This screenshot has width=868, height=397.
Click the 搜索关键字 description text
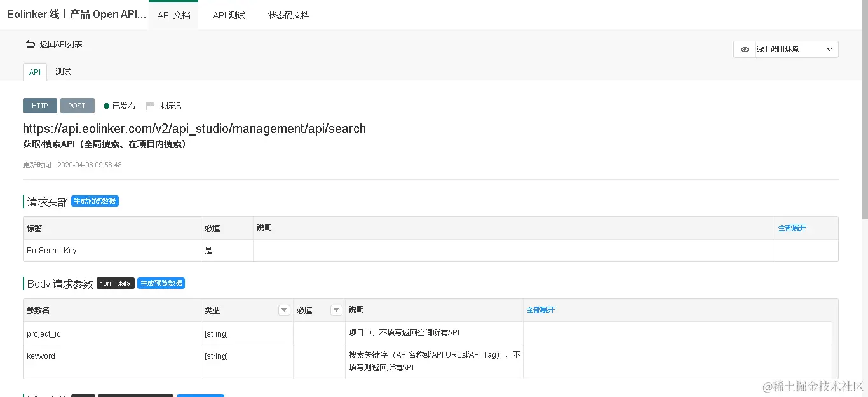[434, 361]
